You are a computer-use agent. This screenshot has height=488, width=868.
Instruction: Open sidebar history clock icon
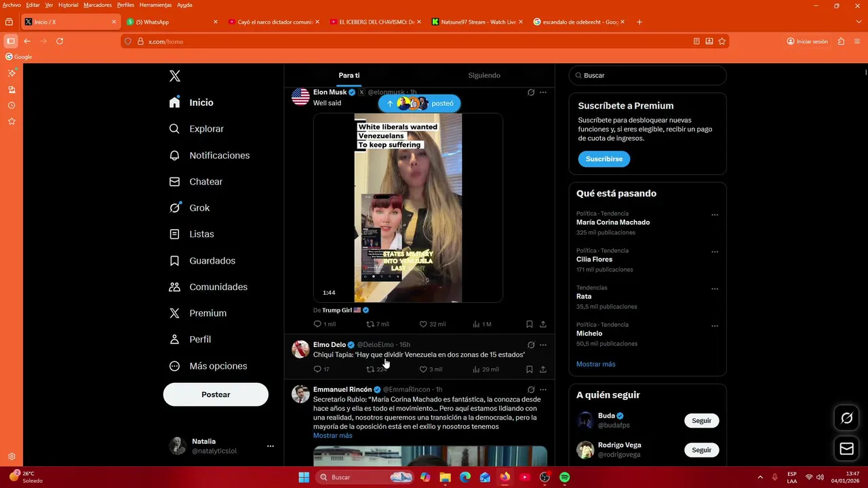click(x=12, y=106)
